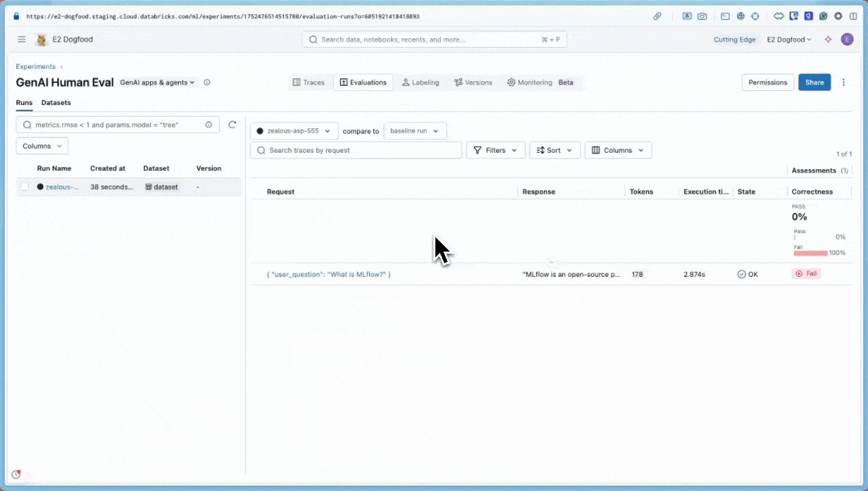Open the traces Columns dropdown
868x491 pixels.
click(618, 150)
